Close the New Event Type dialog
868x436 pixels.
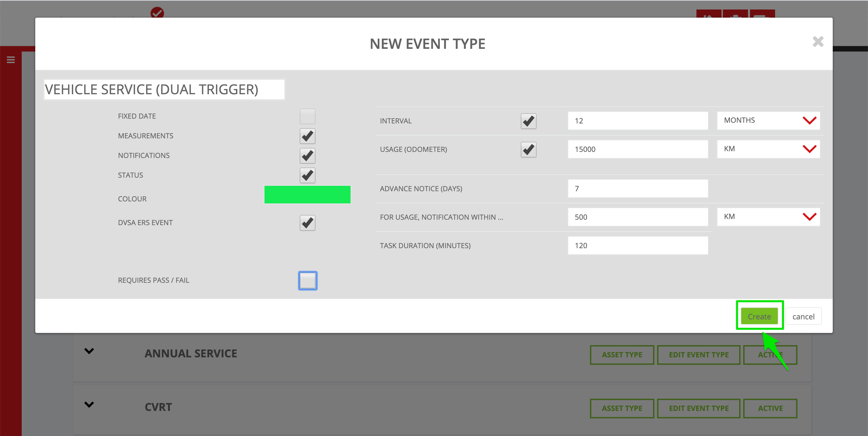click(x=818, y=42)
